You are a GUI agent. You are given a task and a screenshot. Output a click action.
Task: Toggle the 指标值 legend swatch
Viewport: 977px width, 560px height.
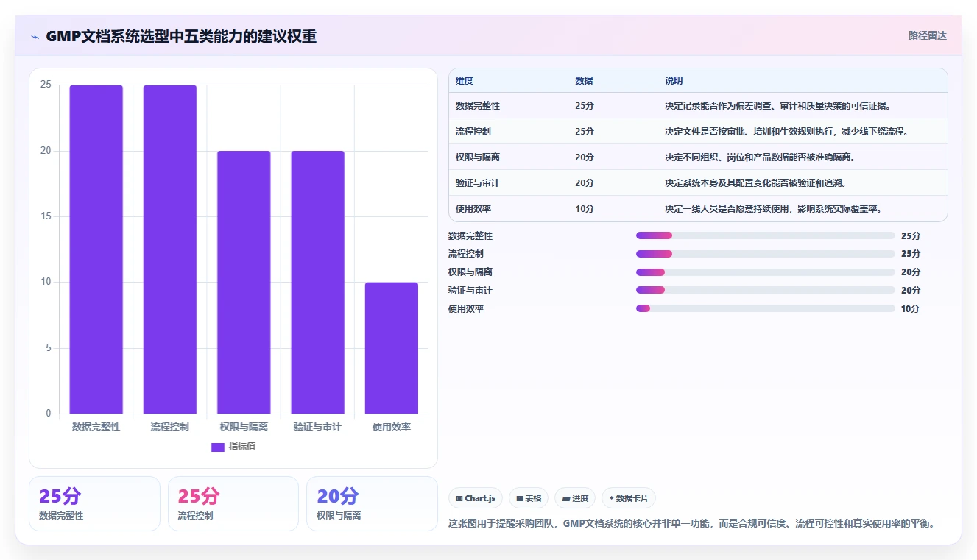pos(217,447)
